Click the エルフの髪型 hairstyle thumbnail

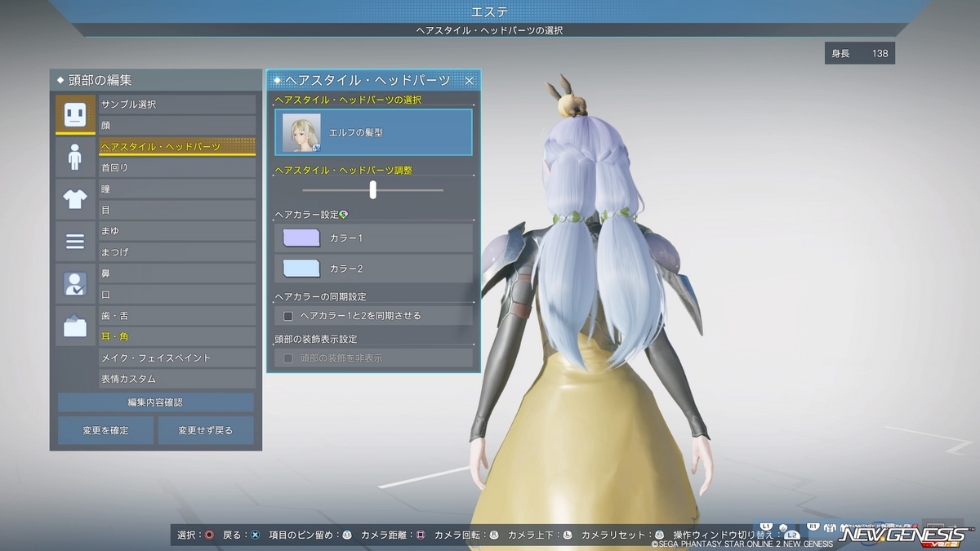(x=301, y=132)
